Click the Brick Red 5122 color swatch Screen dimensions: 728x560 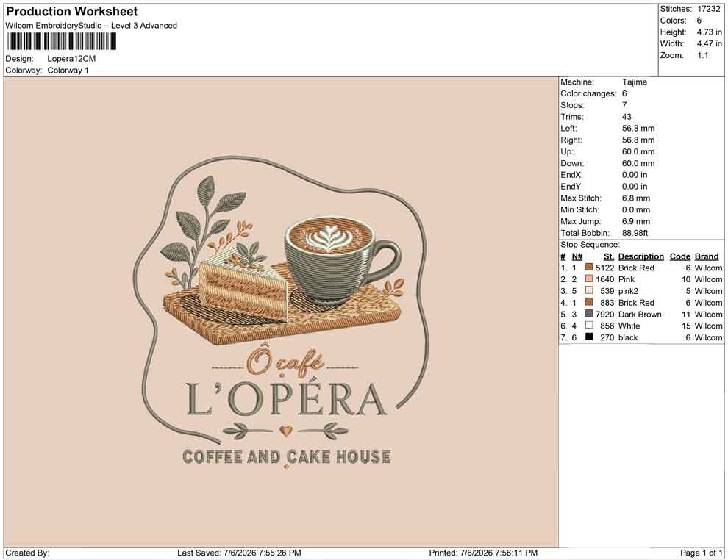coord(589,268)
